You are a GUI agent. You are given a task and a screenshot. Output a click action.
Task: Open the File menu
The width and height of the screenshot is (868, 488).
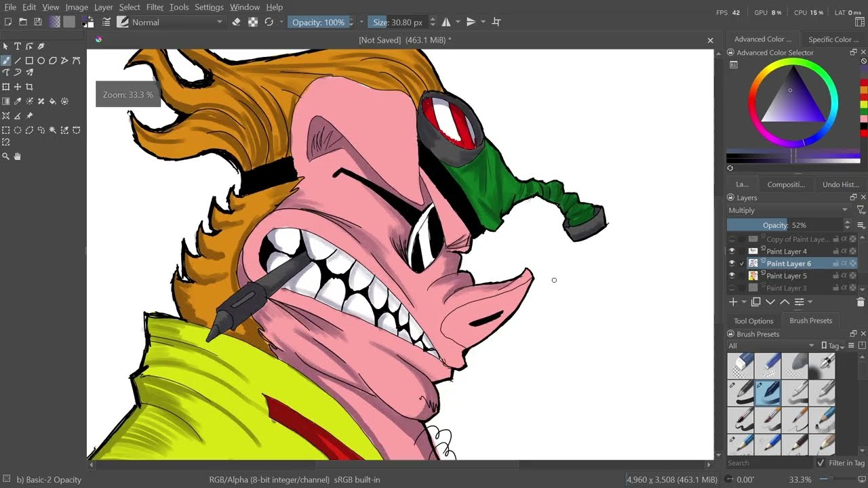pyautogui.click(x=10, y=7)
